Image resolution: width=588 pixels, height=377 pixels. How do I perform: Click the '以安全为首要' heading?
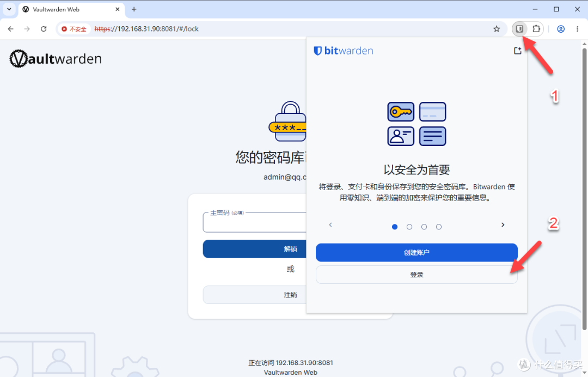click(x=416, y=170)
